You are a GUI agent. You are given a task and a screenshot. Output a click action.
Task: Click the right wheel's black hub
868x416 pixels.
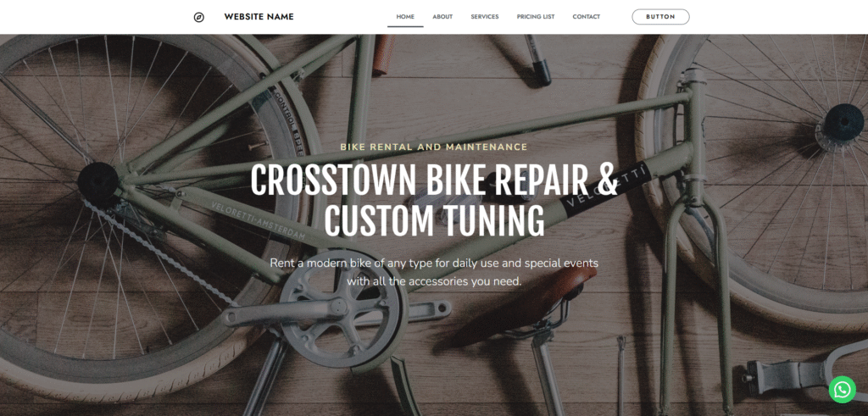pyautogui.click(x=843, y=122)
